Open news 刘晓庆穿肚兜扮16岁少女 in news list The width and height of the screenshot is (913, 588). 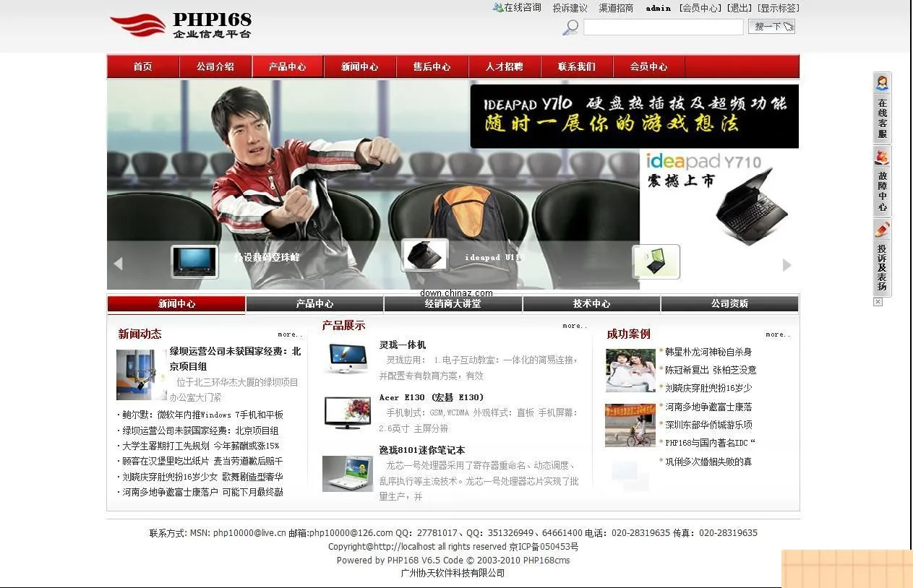tap(202, 477)
